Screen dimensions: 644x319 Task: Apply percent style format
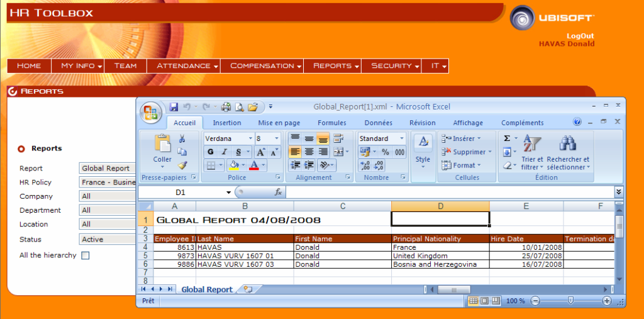[x=386, y=152]
